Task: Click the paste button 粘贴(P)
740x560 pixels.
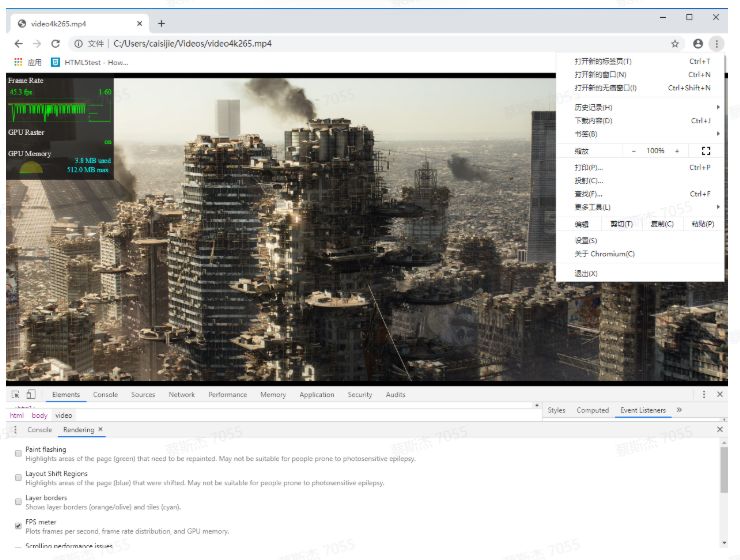Action: [703, 224]
